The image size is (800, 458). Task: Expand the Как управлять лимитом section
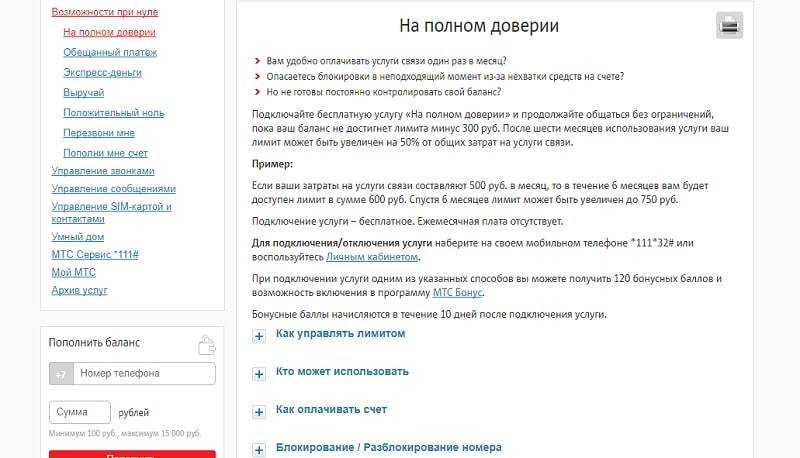[x=259, y=336]
